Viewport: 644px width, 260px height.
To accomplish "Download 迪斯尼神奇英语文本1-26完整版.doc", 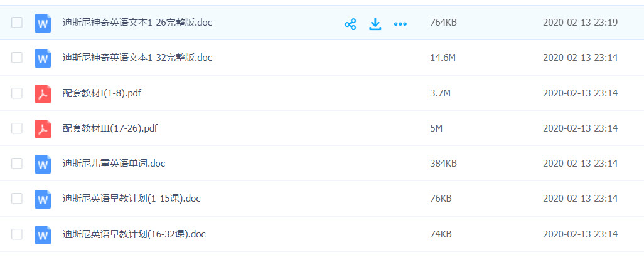I will [375, 24].
